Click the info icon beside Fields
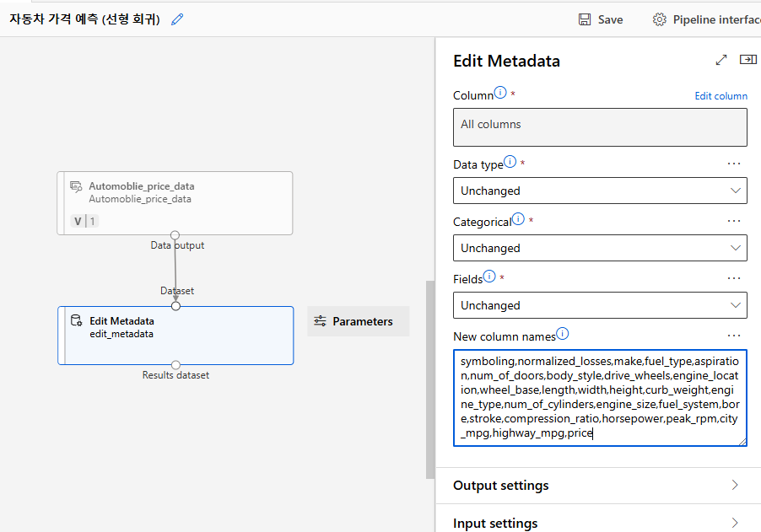761x532 pixels. coord(489,277)
